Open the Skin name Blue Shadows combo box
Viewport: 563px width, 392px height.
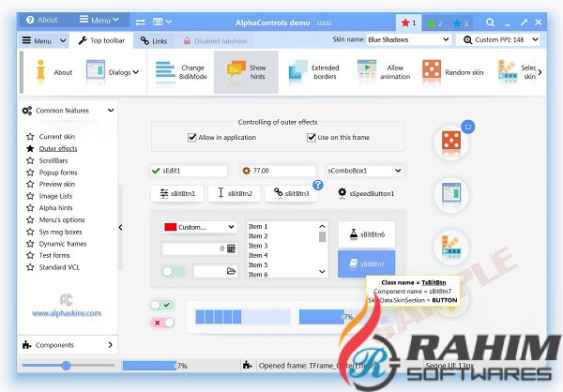click(408, 39)
